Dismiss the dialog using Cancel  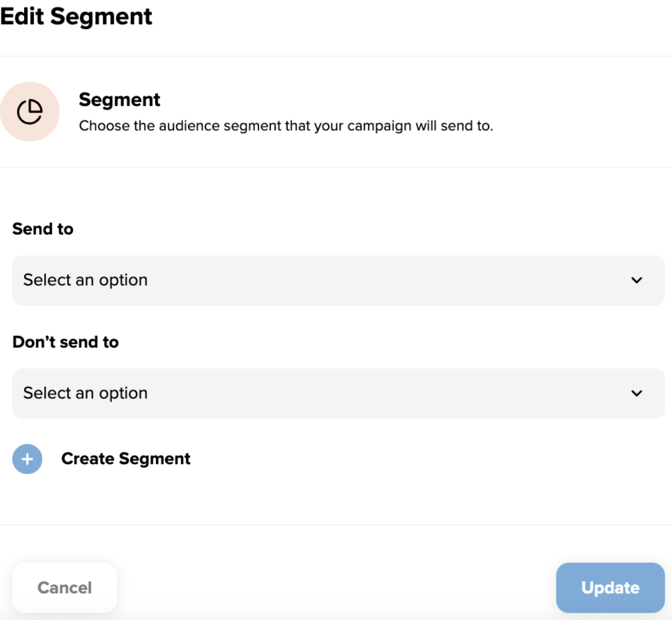pos(64,588)
